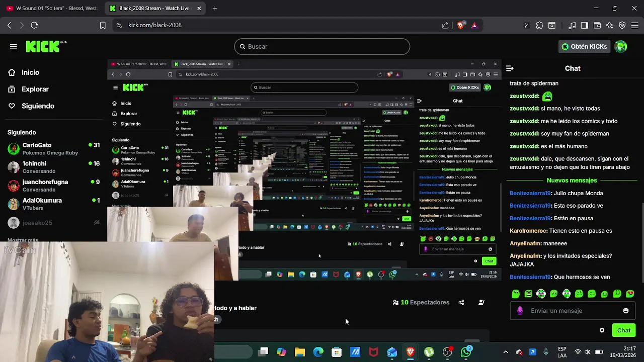Open CarloGato channel in following list
This screenshot has height=362, width=644.
point(53,149)
